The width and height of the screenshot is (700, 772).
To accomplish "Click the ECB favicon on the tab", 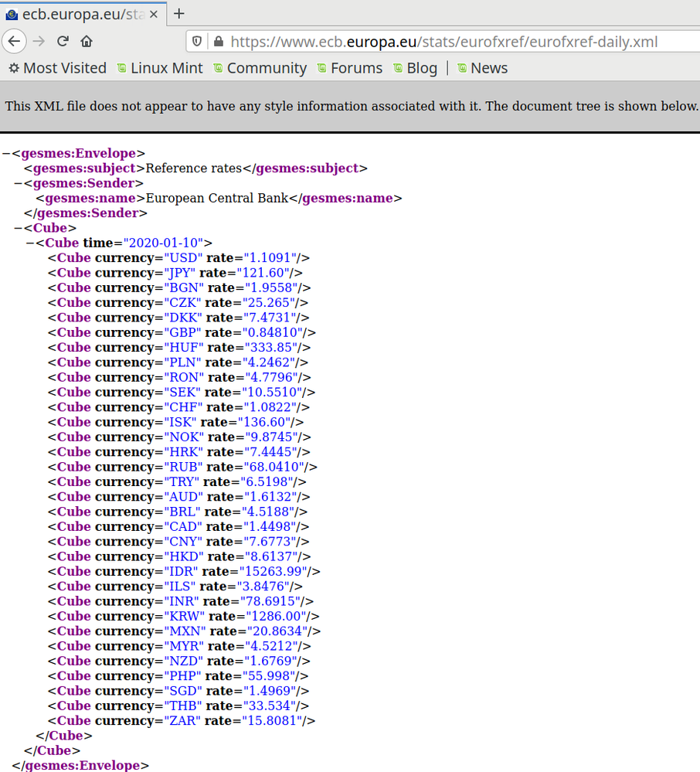I will 12,15.
